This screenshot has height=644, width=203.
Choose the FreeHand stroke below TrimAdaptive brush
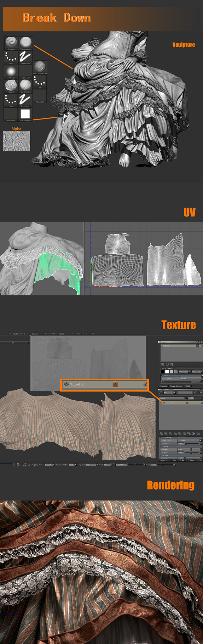click(x=26, y=58)
